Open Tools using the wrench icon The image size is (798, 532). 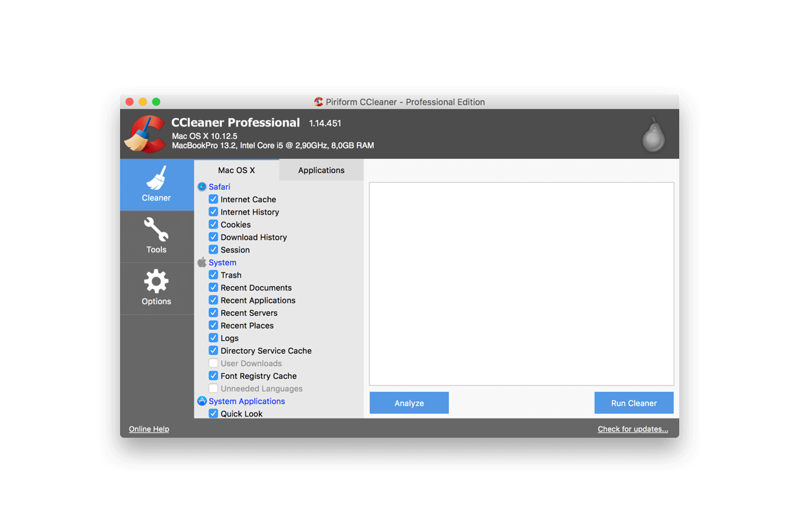pyautogui.click(x=156, y=227)
